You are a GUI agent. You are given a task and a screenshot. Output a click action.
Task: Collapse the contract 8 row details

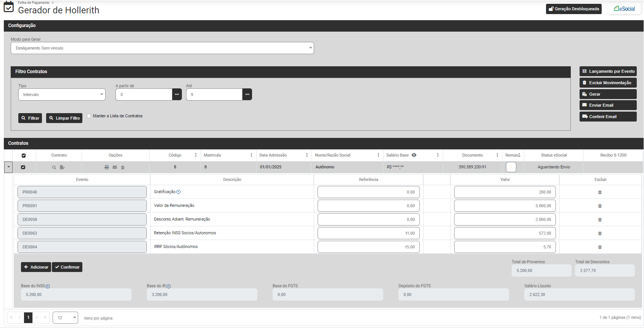[x=8, y=167]
